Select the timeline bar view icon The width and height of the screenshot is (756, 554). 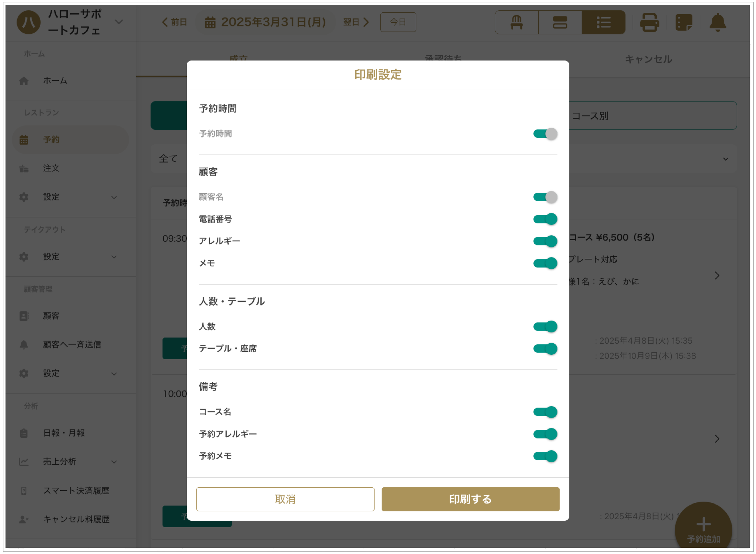pyautogui.click(x=560, y=22)
